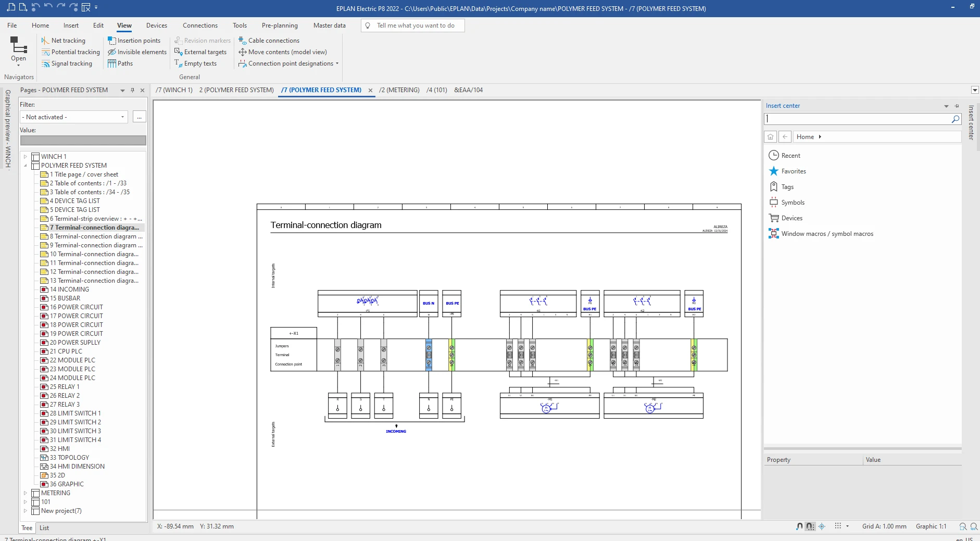The image size is (980, 541).
Task: Switch to List view tab
Action: 44,528
